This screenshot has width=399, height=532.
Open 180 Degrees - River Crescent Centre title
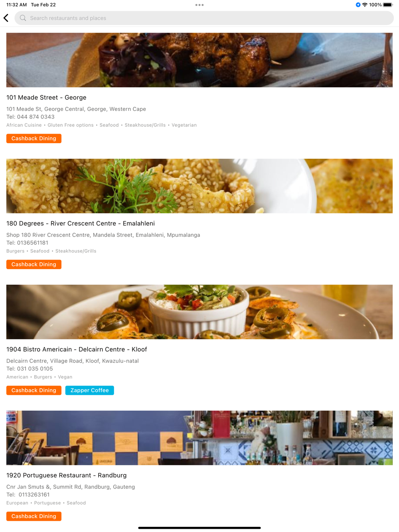point(81,223)
